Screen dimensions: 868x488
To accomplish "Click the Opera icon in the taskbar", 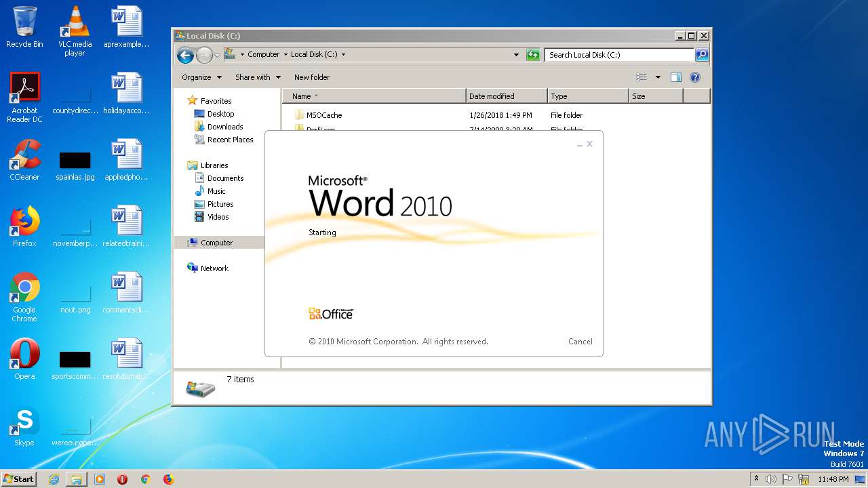I will pyautogui.click(x=123, y=479).
